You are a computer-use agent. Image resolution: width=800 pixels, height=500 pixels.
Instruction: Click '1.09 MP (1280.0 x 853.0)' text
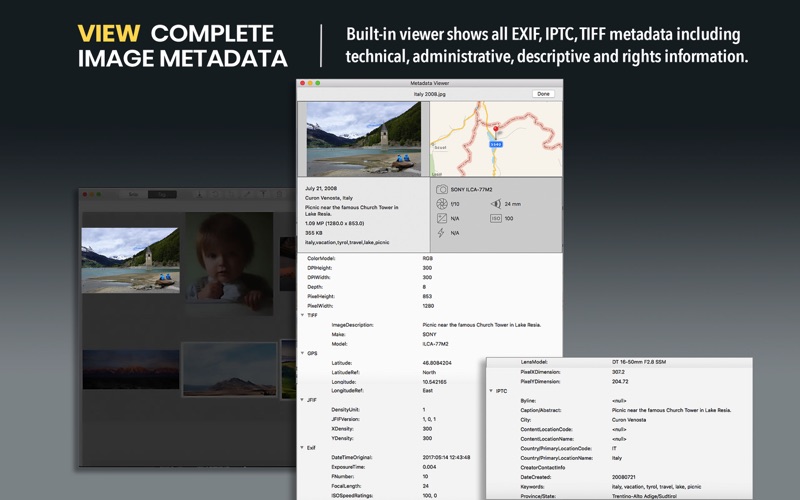coord(335,223)
